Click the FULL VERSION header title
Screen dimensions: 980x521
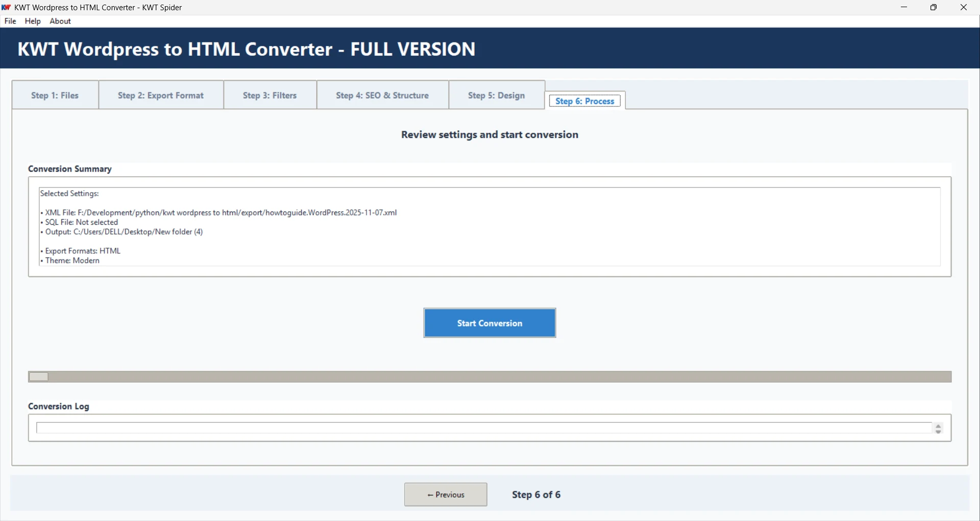tap(247, 49)
